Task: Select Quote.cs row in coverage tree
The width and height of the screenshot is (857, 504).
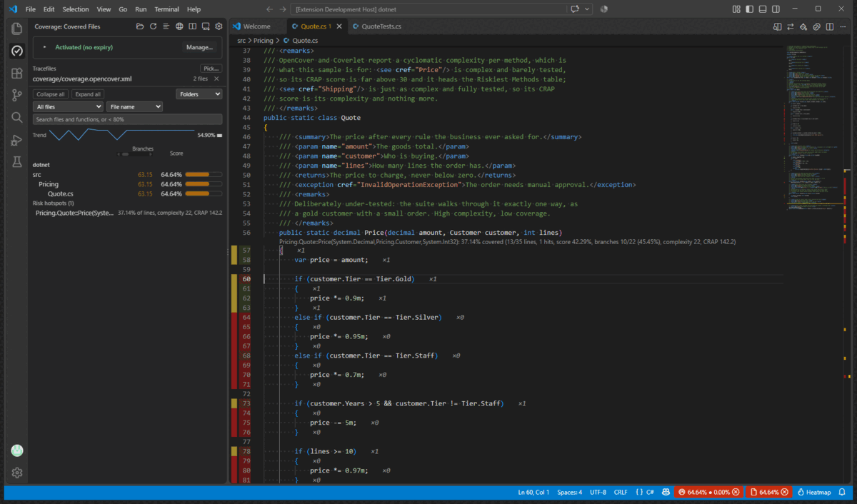Action: [x=127, y=193]
